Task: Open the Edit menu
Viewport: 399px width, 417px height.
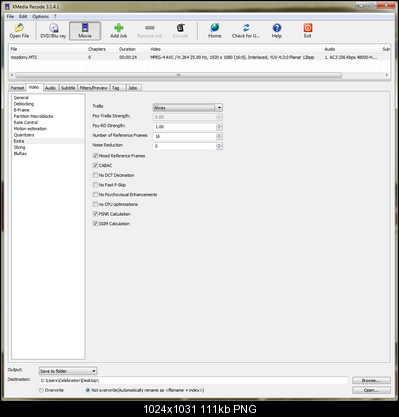Action: coord(23,16)
